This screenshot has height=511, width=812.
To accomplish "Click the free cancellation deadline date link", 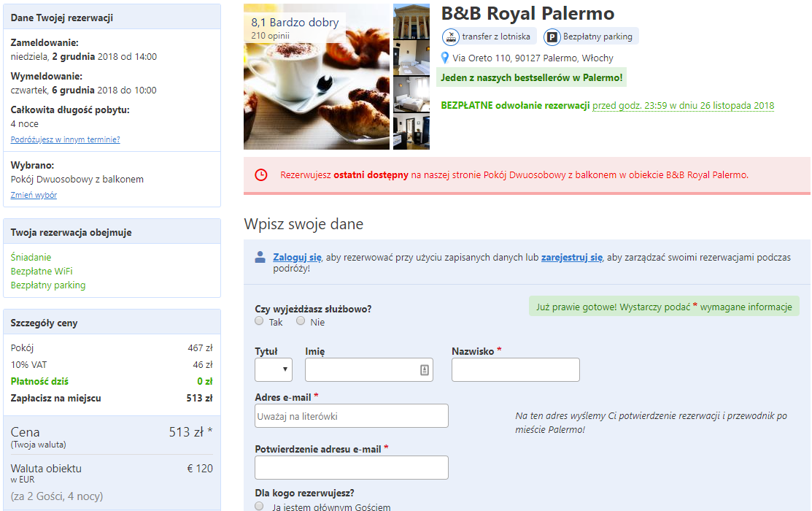I will pos(683,106).
